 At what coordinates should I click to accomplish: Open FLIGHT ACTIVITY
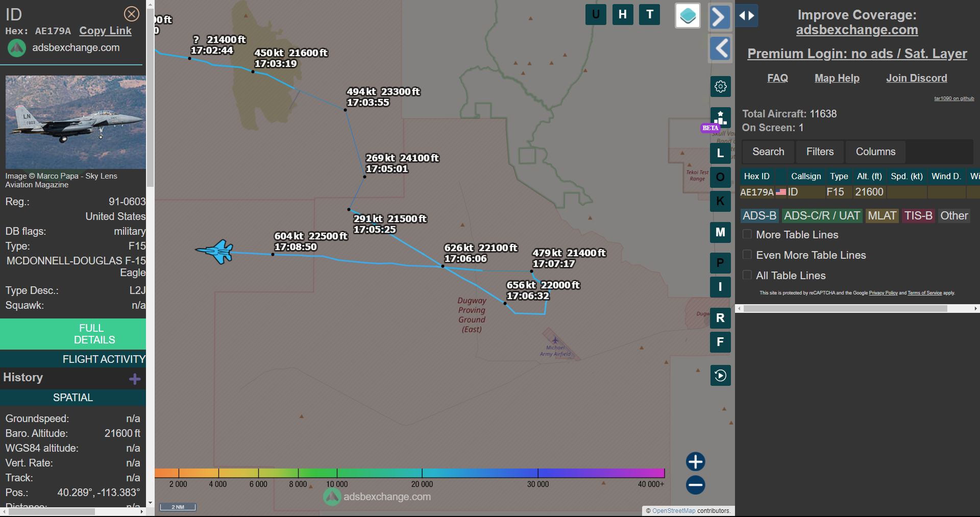pos(73,359)
